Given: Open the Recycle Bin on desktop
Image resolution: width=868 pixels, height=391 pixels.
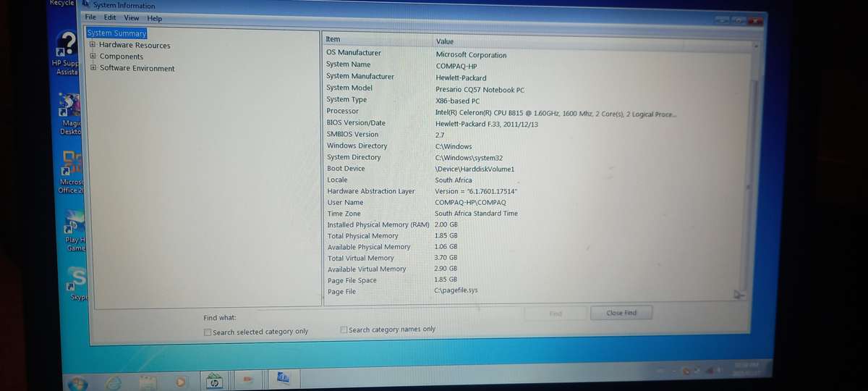Looking at the screenshot, I should [x=61, y=3].
